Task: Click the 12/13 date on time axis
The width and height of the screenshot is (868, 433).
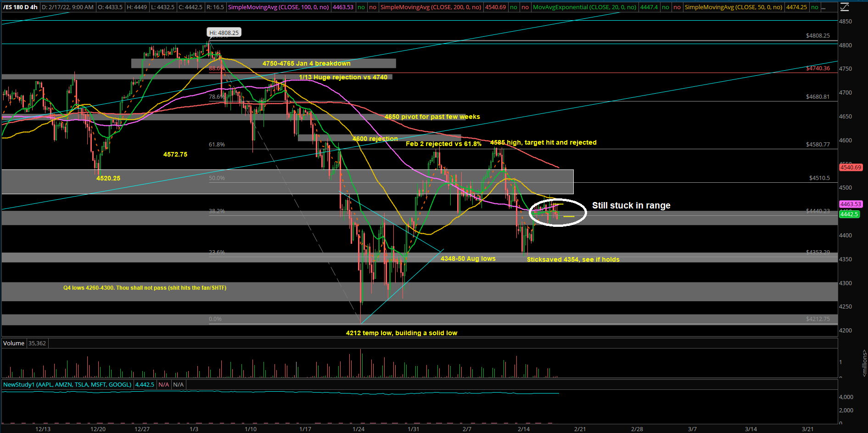Action: click(43, 429)
